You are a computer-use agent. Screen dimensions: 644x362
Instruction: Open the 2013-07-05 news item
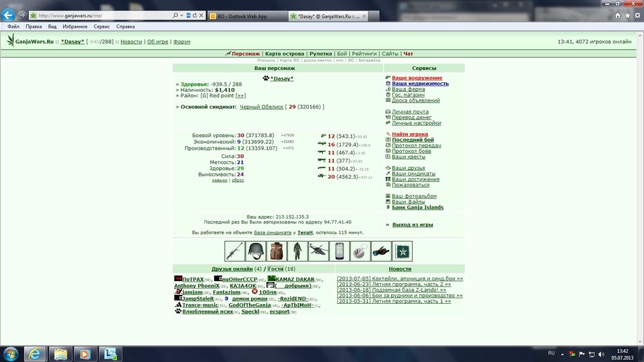[x=400, y=278]
